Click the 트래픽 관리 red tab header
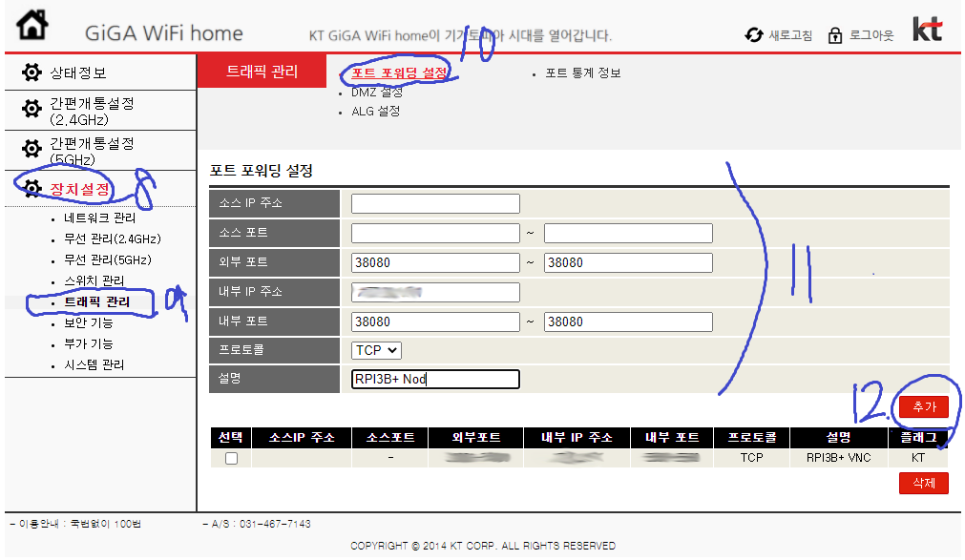The height and width of the screenshot is (560, 965). 262,71
